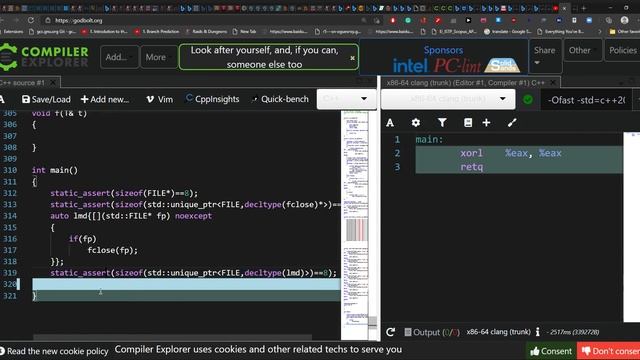Edit the -Ofast compiler options field

coord(586,100)
